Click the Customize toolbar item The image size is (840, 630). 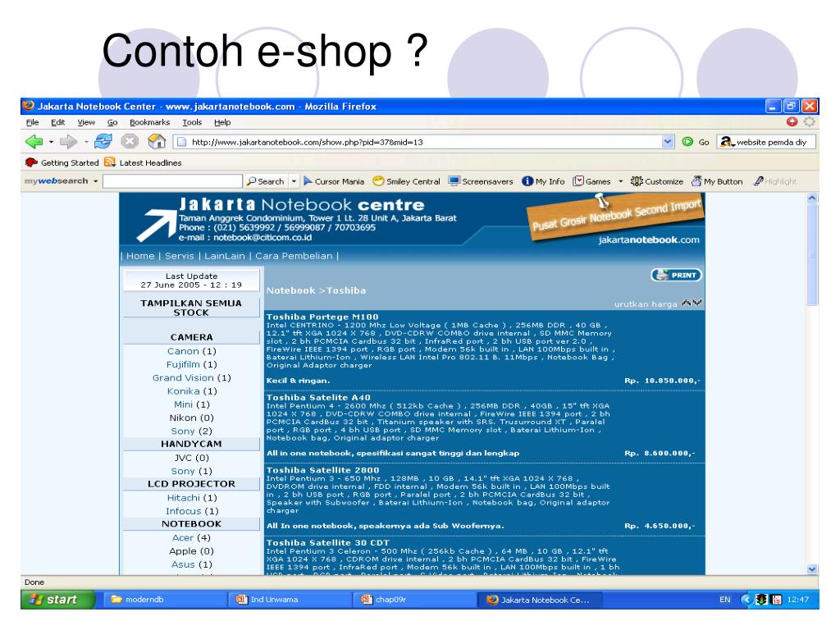(x=657, y=181)
